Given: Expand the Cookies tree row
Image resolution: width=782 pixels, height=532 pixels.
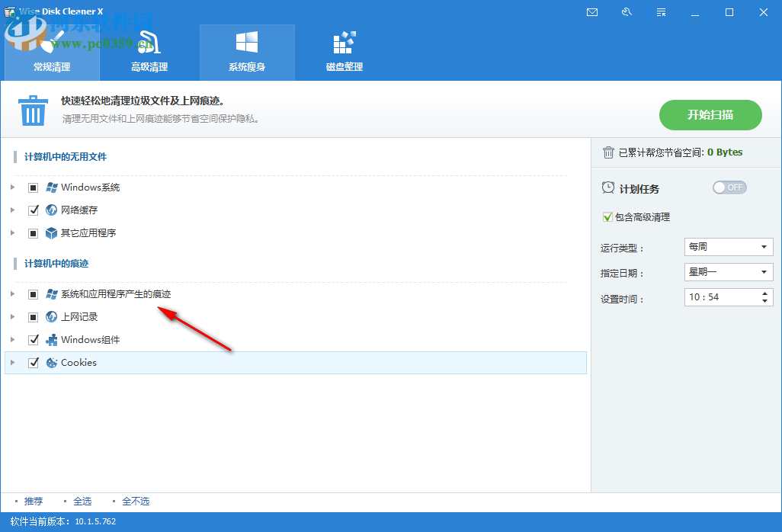Looking at the screenshot, I should pyautogui.click(x=12, y=363).
